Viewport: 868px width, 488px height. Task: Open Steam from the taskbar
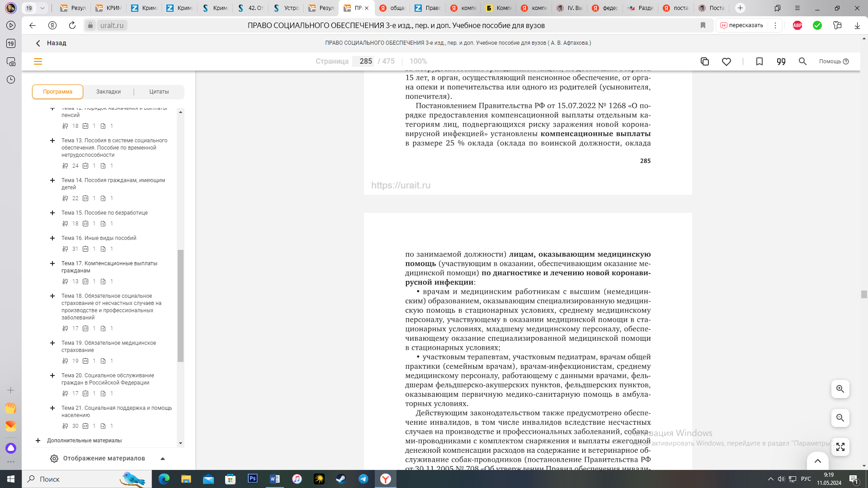coord(341,479)
